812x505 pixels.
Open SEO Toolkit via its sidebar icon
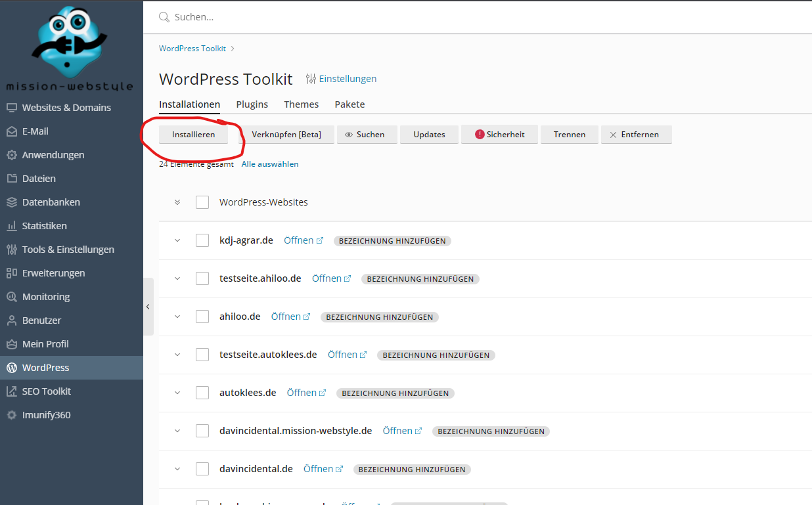[12, 391]
